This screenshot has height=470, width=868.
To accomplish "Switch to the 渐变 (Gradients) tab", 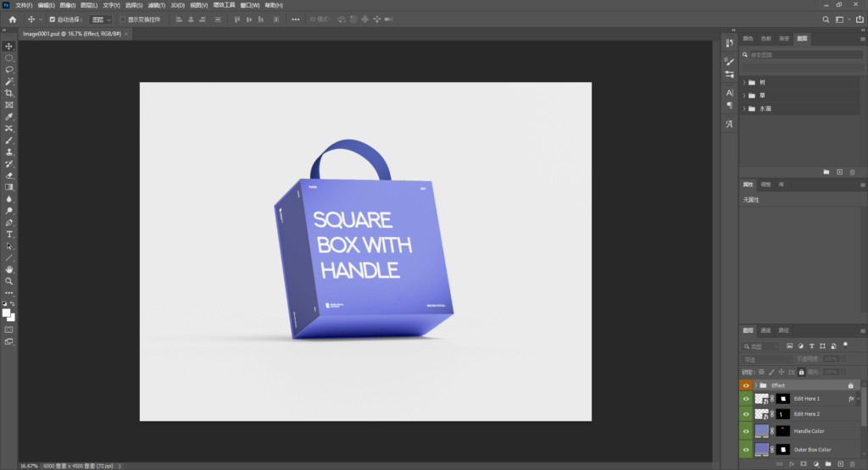I will (784, 39).
